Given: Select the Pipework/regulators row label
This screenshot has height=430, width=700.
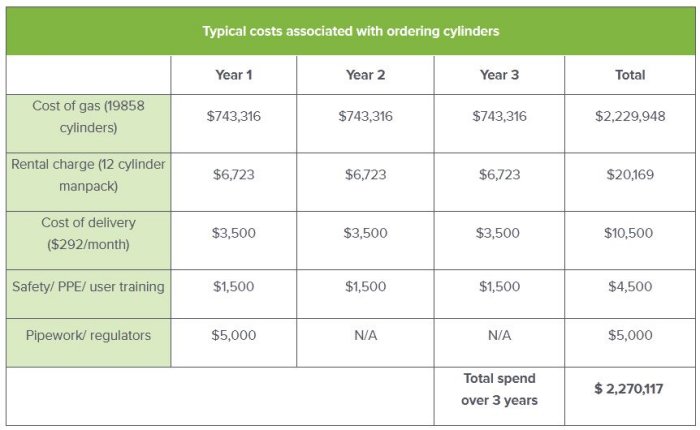Looking at the screenshot, I should click(89, 335).
